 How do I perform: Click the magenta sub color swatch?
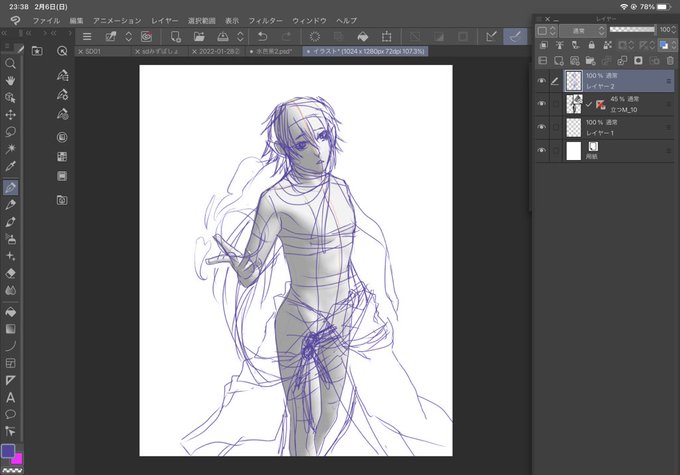18,459
